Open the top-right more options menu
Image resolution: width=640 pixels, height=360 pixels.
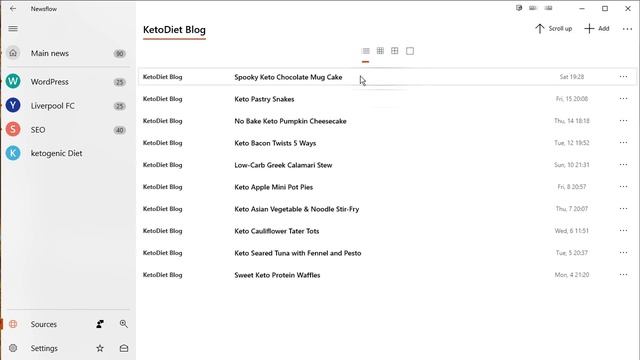coord(627,29)
